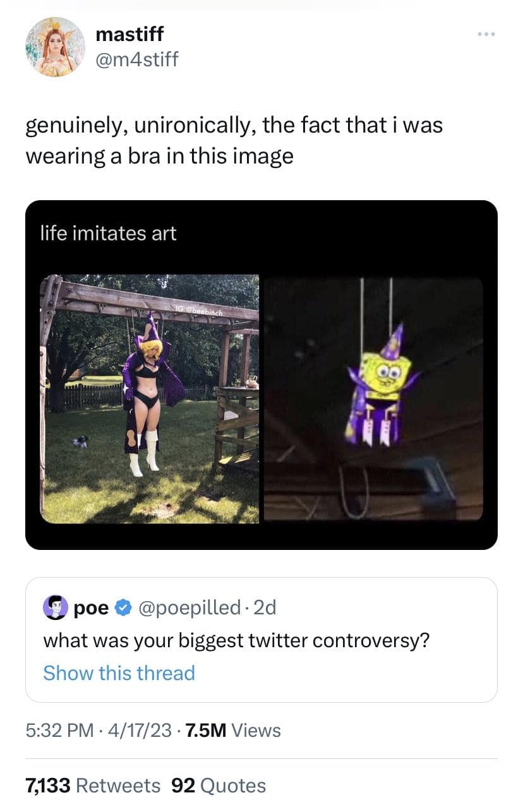Click the blue verified badge beside poe
This screenshot has width=523, height=812.
tap(125, 607)
